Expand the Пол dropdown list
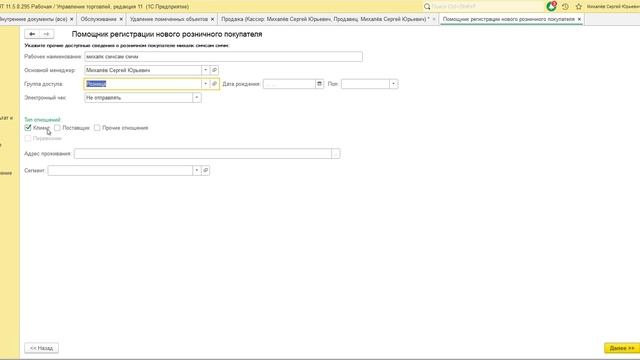Screen dimensions: 640x360 [393, 84]
